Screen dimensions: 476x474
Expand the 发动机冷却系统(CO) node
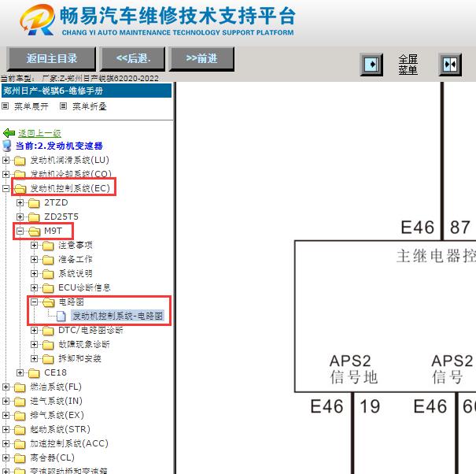point(6,174)
